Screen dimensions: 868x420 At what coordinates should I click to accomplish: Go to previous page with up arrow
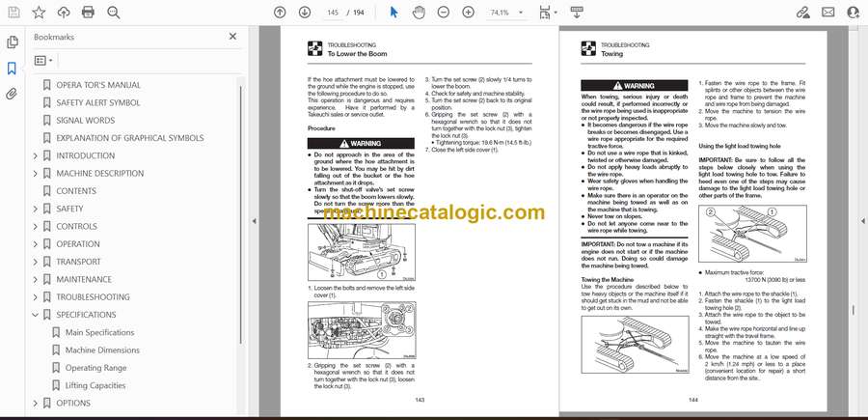click(x=280, y=13)
